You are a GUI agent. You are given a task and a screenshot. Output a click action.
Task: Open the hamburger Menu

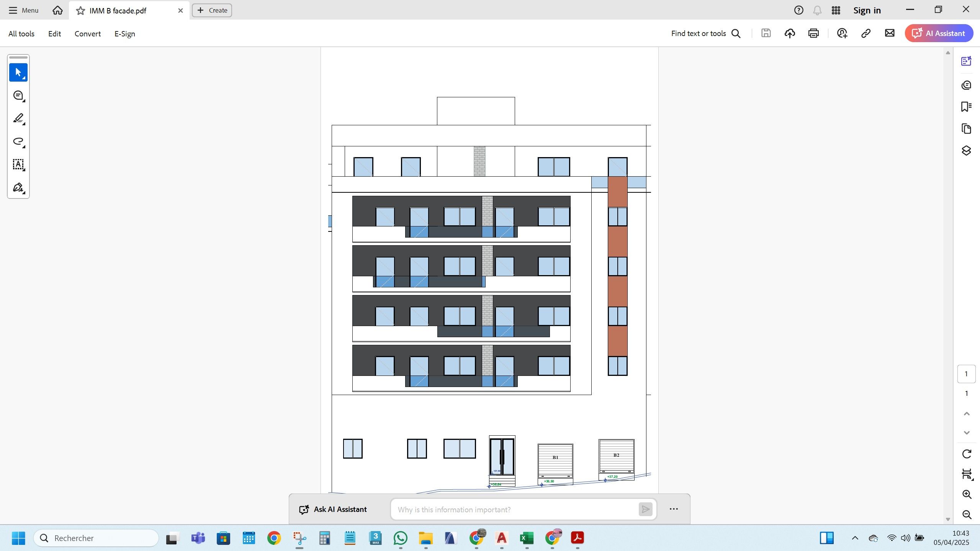(x=23, y=10)
